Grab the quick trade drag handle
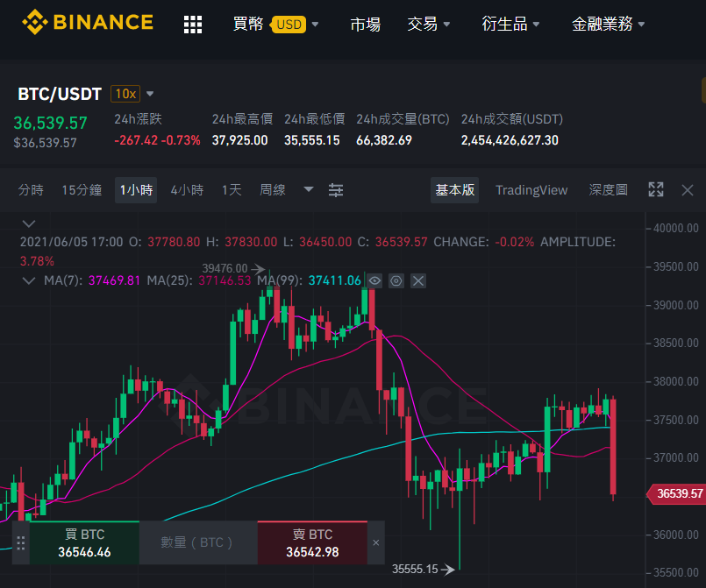The image size is (706, 588). click(x=20, y=543)
